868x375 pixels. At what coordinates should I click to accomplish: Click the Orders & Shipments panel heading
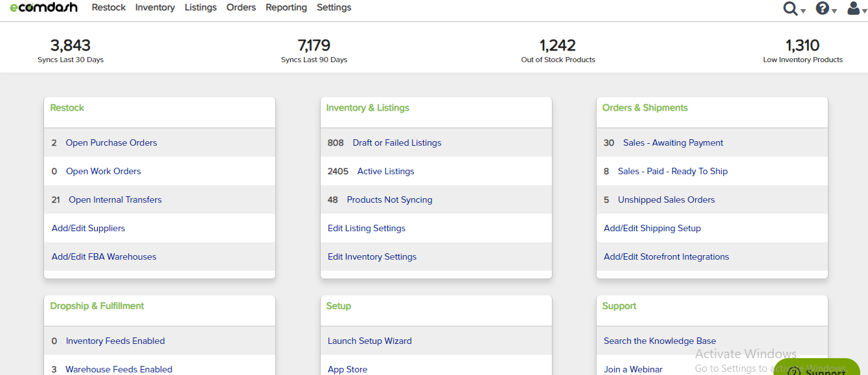645,108
